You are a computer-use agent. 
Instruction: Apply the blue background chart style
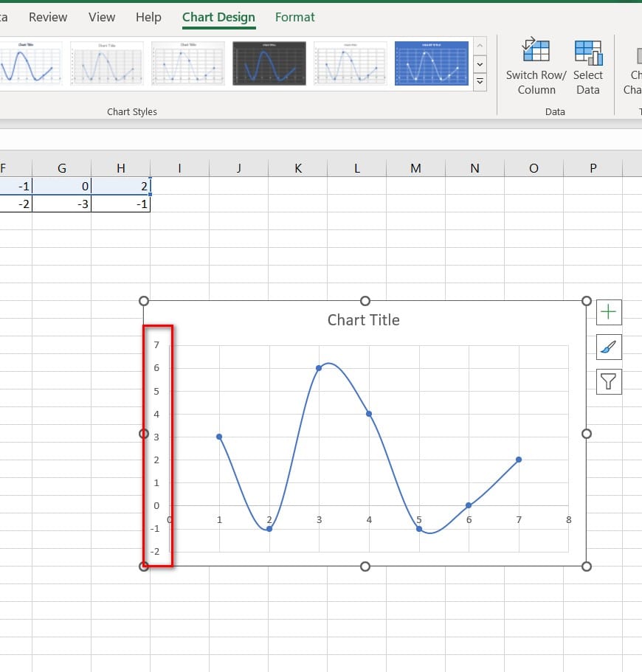[431, 63]
